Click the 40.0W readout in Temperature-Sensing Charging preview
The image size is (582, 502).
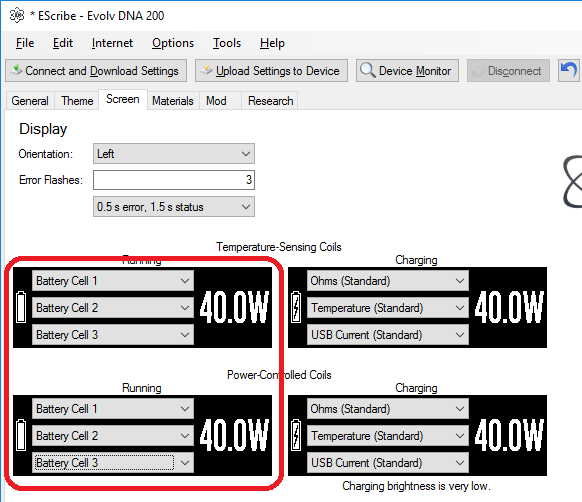(x=509, y=307)
